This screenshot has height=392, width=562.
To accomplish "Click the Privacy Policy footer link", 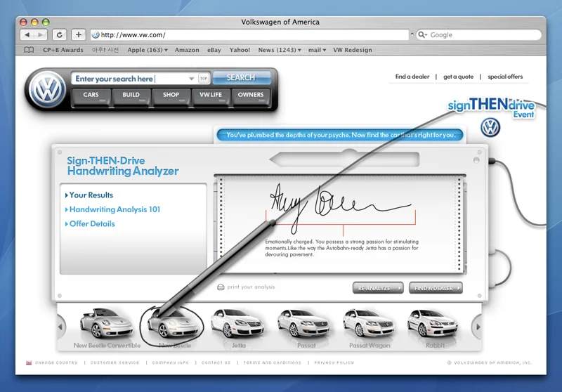I will click(x=334, y=362).
